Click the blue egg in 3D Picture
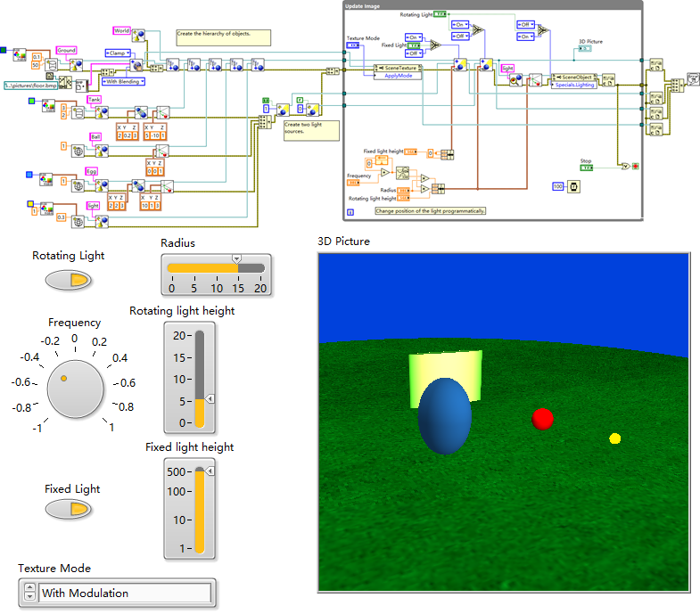The image size is (700, 614). pos(445,414)
